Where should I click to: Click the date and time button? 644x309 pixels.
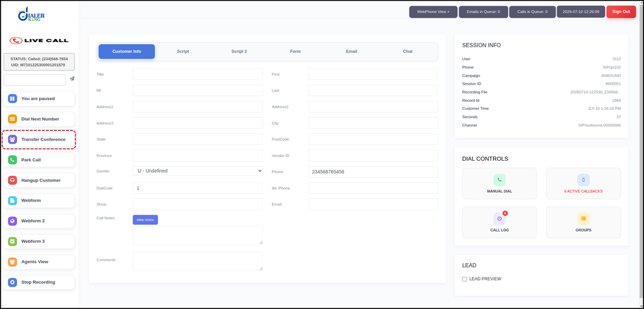pyautogui.click(x=580, y=12)
